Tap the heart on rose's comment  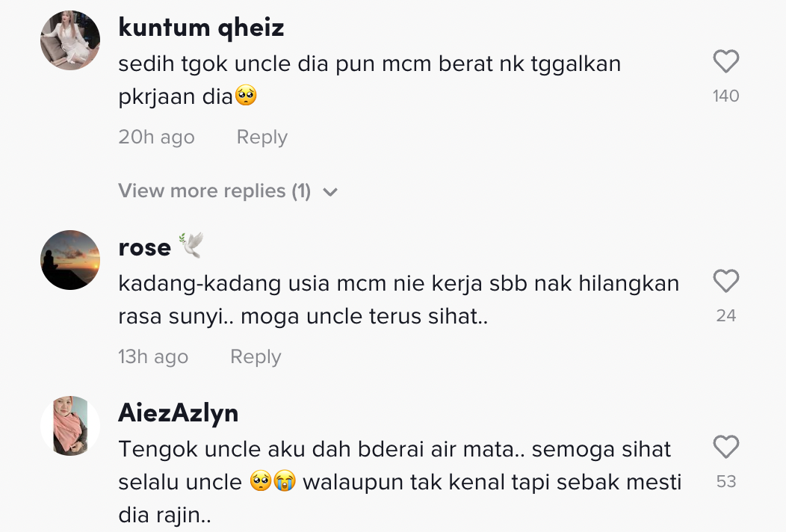click(725, 282)
